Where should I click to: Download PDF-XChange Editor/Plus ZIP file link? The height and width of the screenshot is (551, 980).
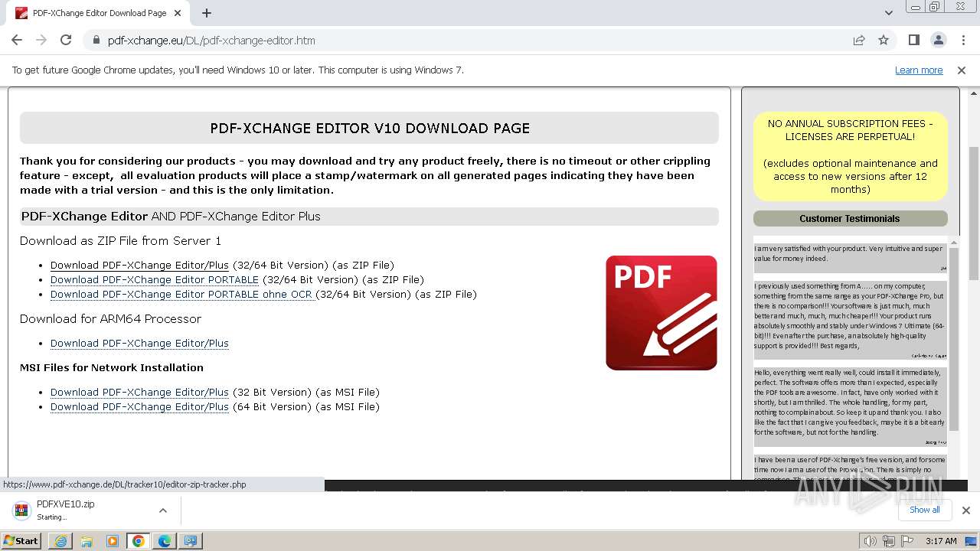[x=139, y=265]
